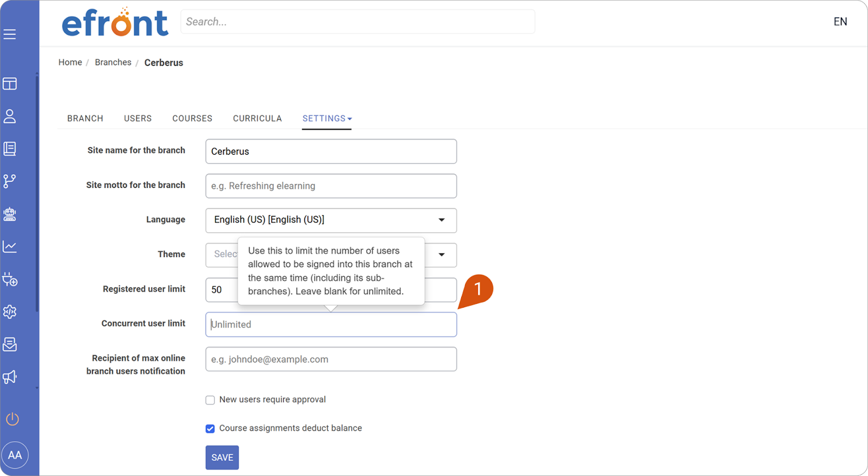Image resolution: width=868 pixels, height=476 pixels.
Task: Switch to the Courses tab
Action: (193, 118)
